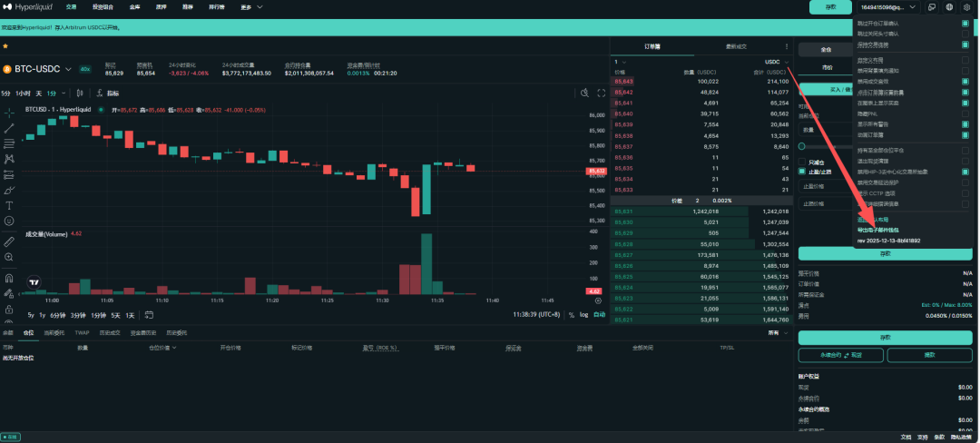The height and width of the screenshot is (443, 980).
Task: Switch to the 最新成交 tab
Action: pos(736,47)
